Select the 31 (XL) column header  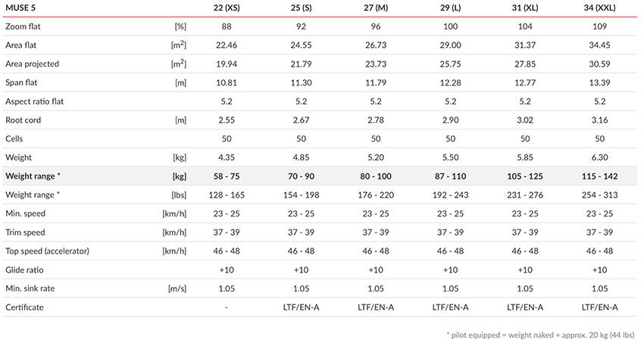[x=525, y=8]
